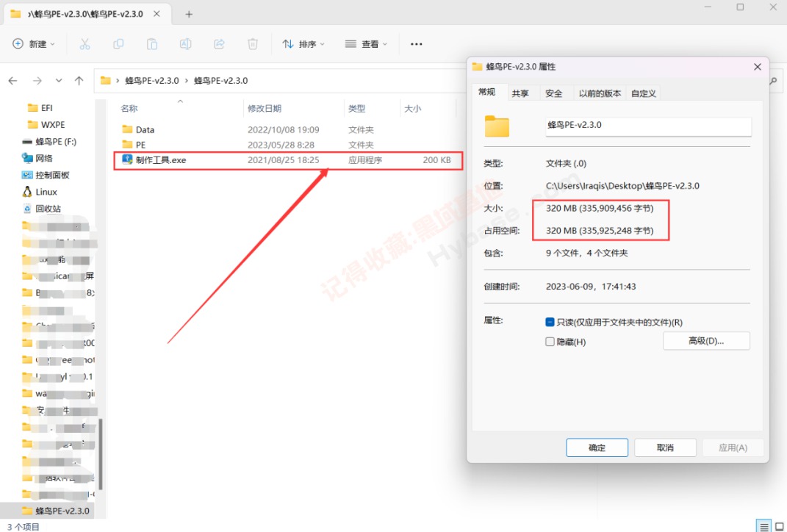Click 高级(D)... advanced button
Screen dimensions: 787x532
(706, 341)
